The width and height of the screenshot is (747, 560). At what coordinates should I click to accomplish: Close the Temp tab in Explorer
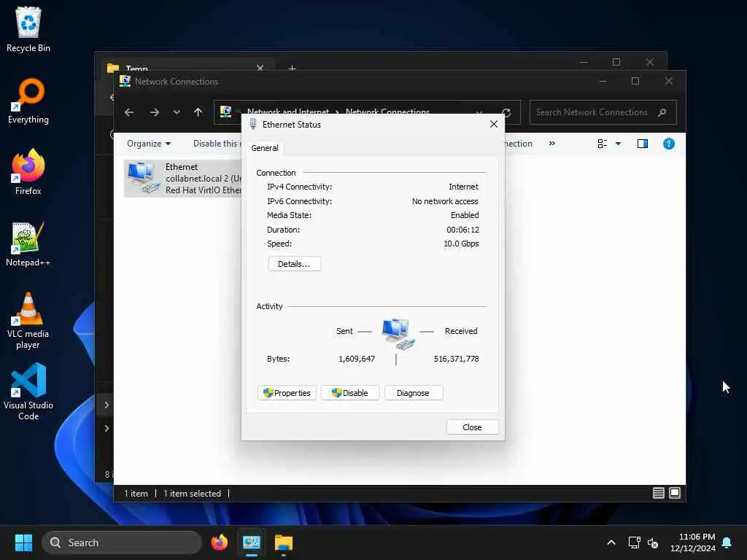click(x=260, y=68)
